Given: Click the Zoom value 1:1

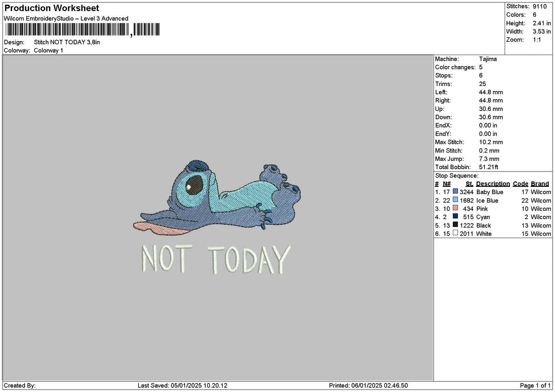Looking at the screenshot, I should (x=538, y=40).
